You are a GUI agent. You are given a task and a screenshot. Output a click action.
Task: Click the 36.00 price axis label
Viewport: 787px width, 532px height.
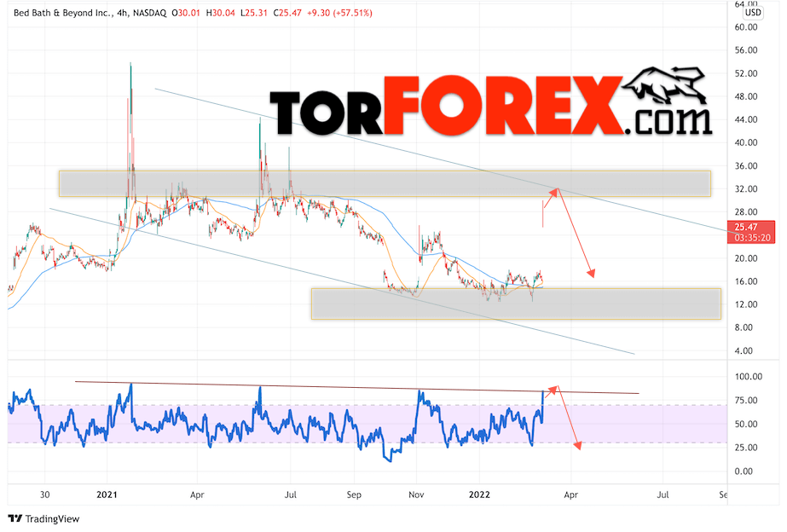[746, 165]
